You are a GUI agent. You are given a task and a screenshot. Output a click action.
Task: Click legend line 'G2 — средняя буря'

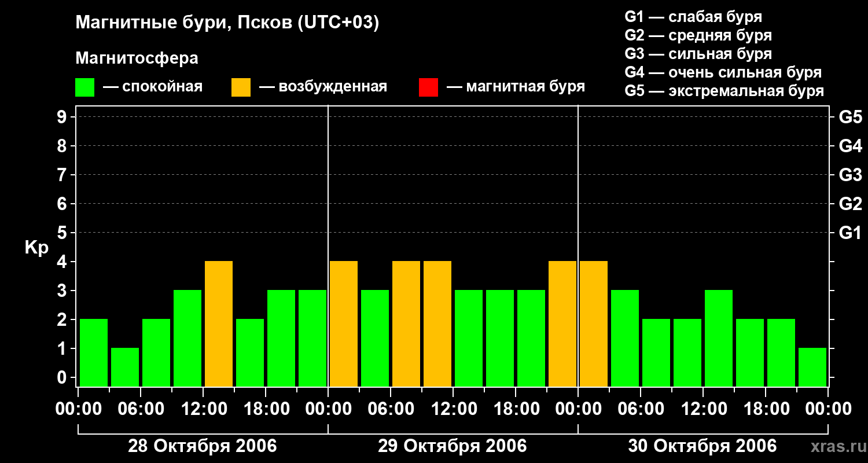698,35
